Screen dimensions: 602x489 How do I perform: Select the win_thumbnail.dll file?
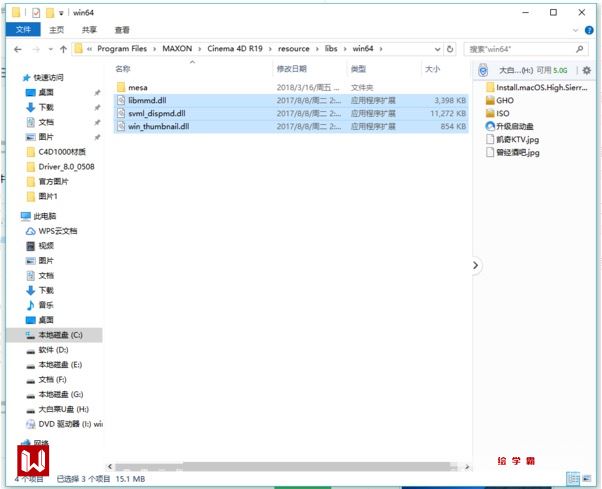[x=291, y=127]
